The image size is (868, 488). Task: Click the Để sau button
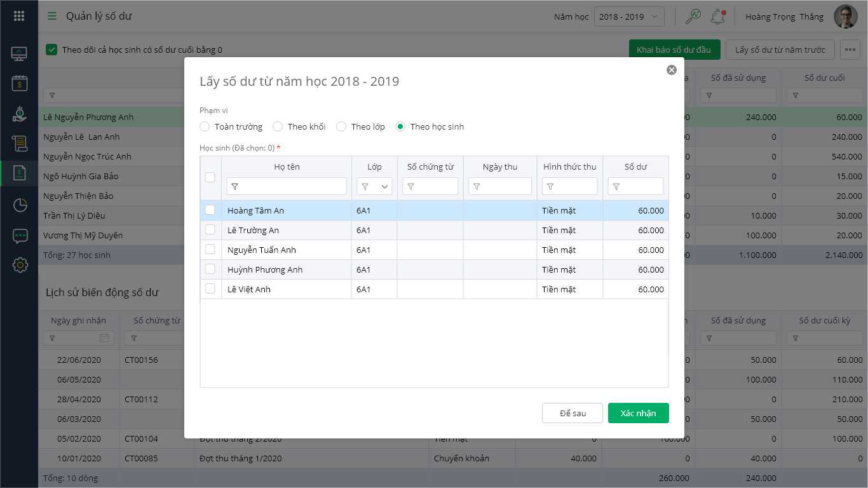click(x=572, y=413)
